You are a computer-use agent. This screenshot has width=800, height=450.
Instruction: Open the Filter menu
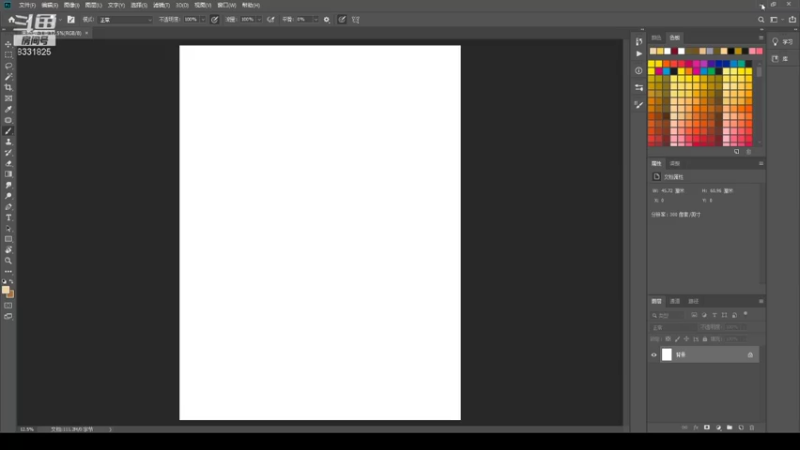[161, 5]
